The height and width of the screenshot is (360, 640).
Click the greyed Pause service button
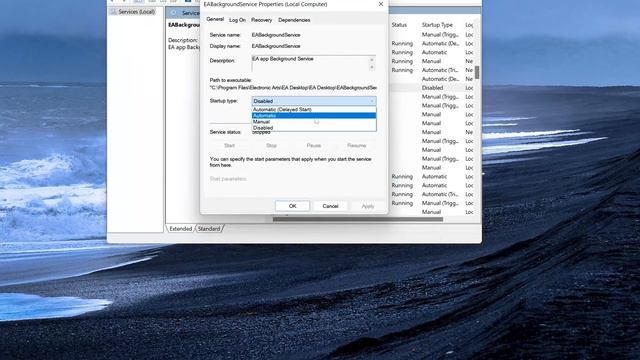pyautogui.click(x=313, y=145)
